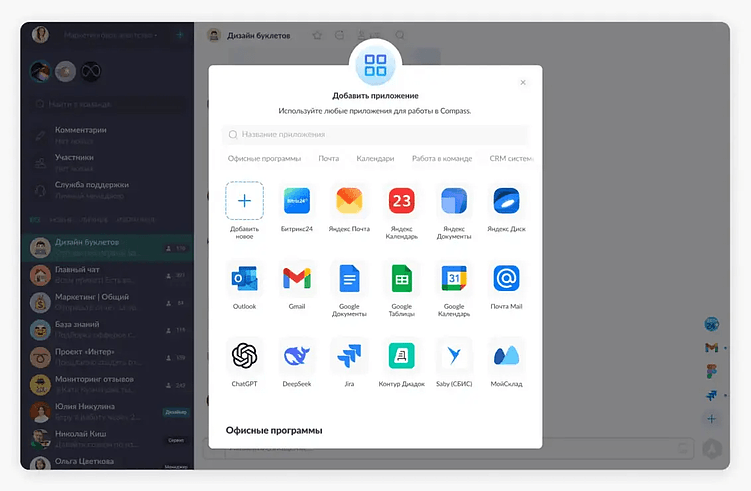The height and width of the screenshot is (491, 751).
Task: Open the Yandex Disk app icon
Action: pyautogui.click(x=506, y=201)
